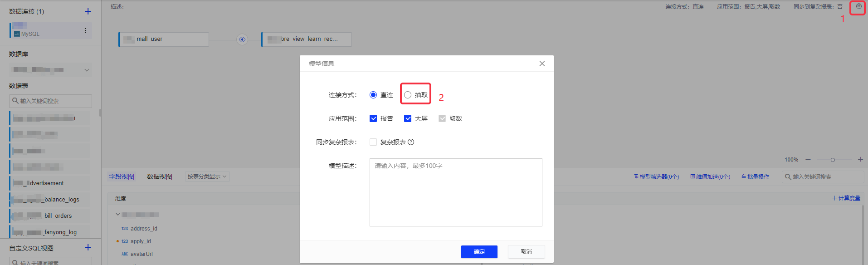868x265 pixels.
Task: Select the 抽取 connection mode
Action: [x=408, y=95]
